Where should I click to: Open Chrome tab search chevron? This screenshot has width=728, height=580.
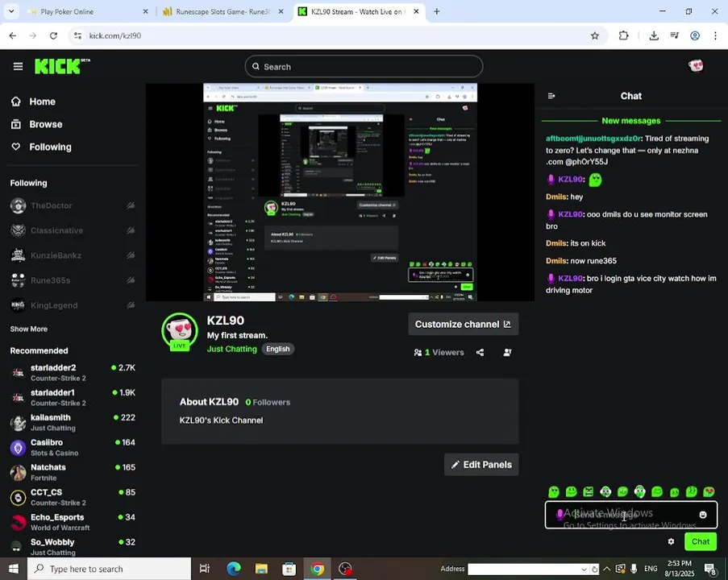coord(11,11)
